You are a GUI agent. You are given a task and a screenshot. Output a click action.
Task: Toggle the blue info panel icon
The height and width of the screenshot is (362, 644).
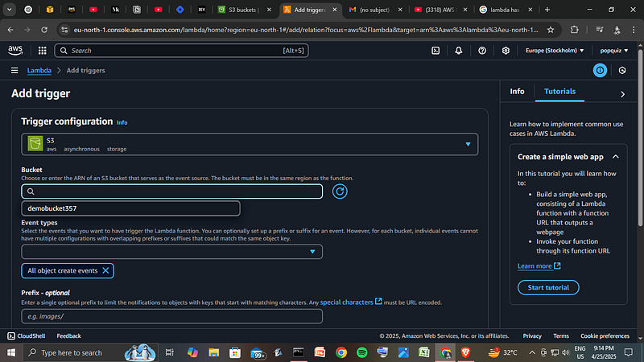(600, 71)
